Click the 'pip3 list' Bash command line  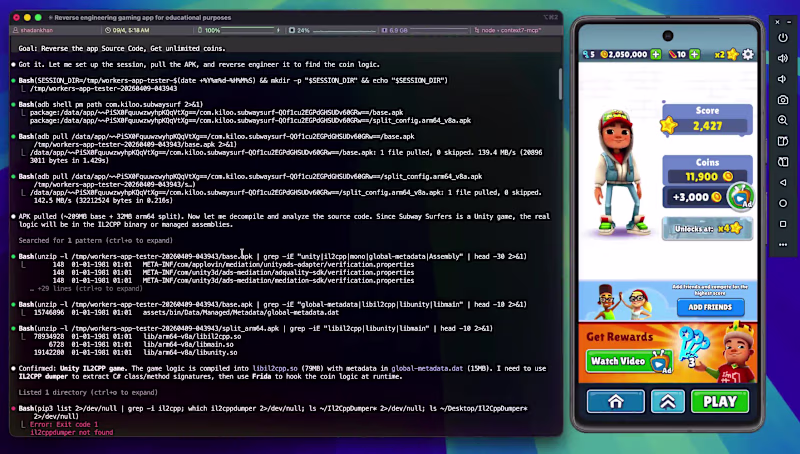point(273,412)
